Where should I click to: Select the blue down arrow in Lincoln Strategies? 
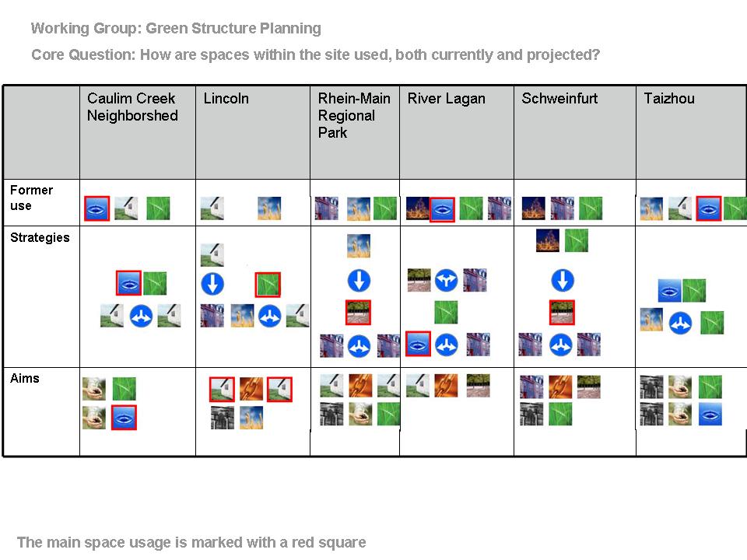[x=212, y=284]
